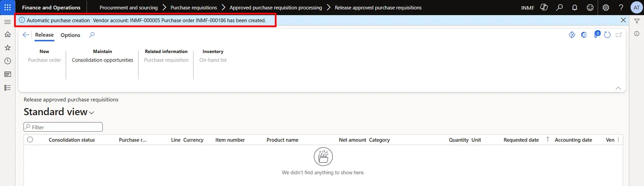Click the grid Filter input field

63,127
